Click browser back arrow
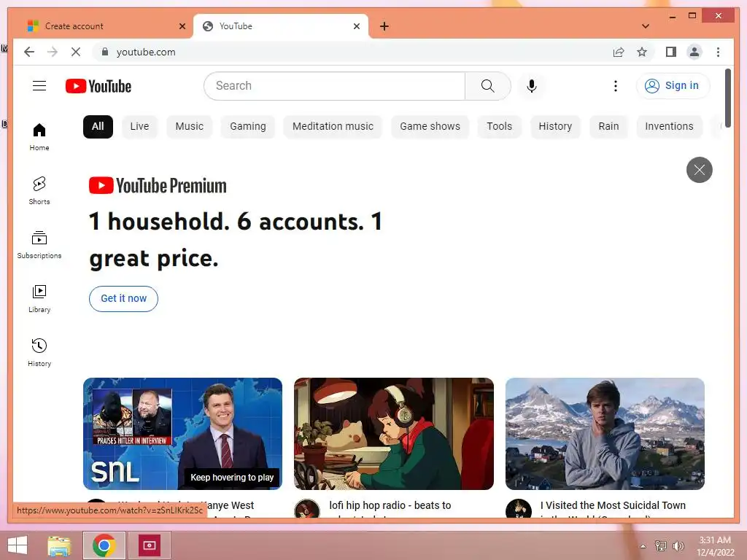747x560 pixels. (x=29, y=52)
